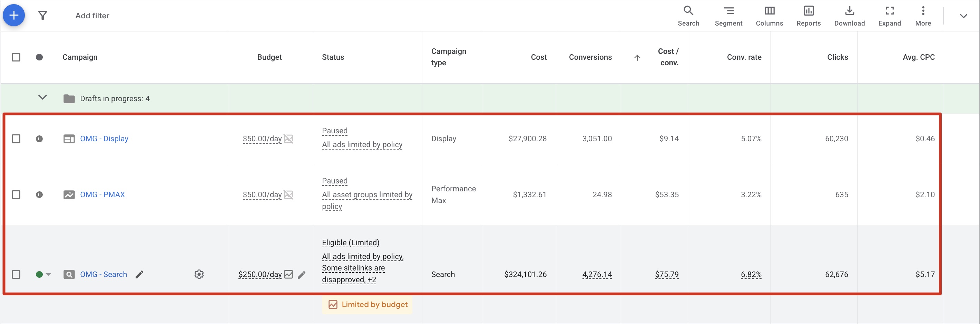Click green enabled dot for OMG - Search
The image size is (980, 324).
(39, 274)
